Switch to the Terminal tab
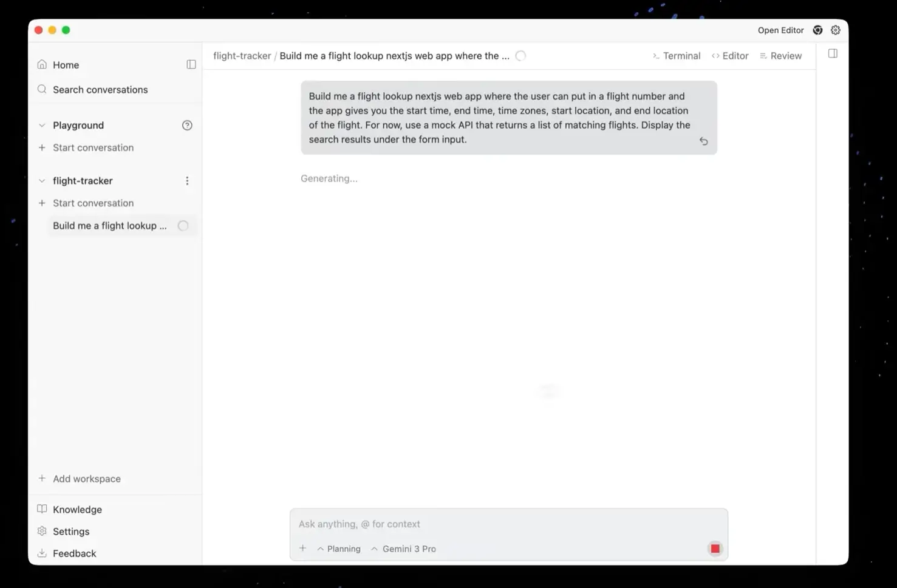 click(676, 56)
